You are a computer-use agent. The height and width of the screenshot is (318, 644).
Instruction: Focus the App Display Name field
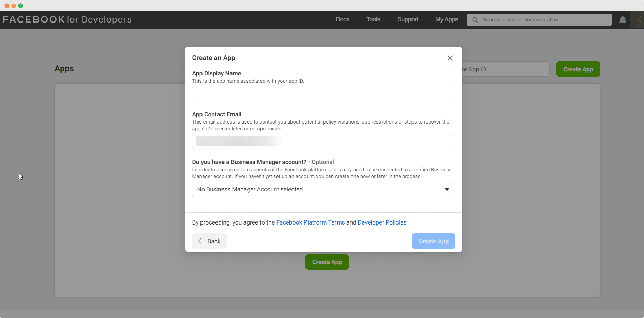coord(324,93)
